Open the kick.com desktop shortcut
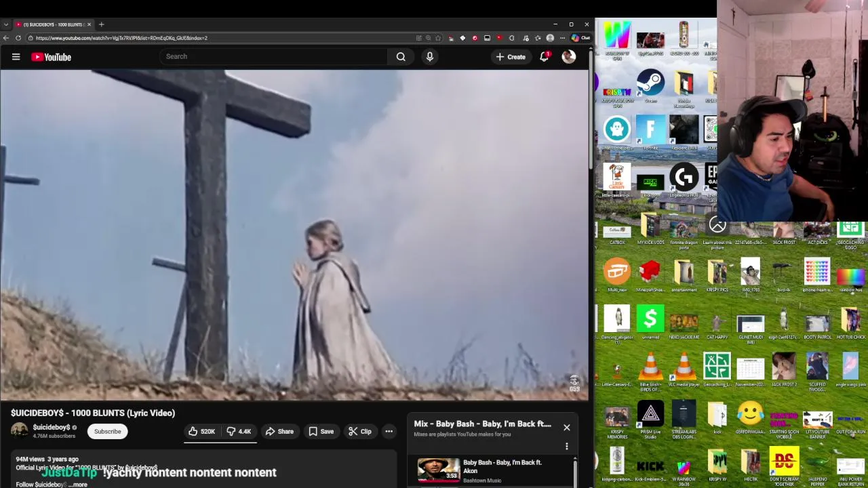This screenshot has height=488, width=868. 650,184
